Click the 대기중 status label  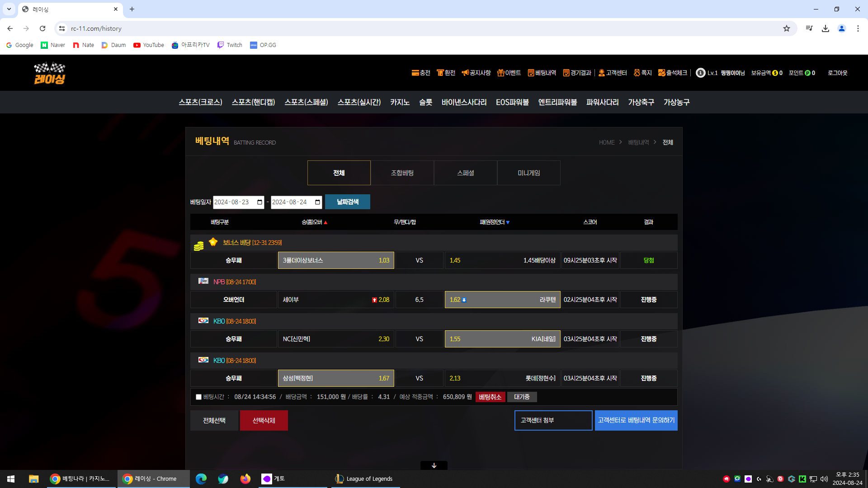[x=522, y=397]
